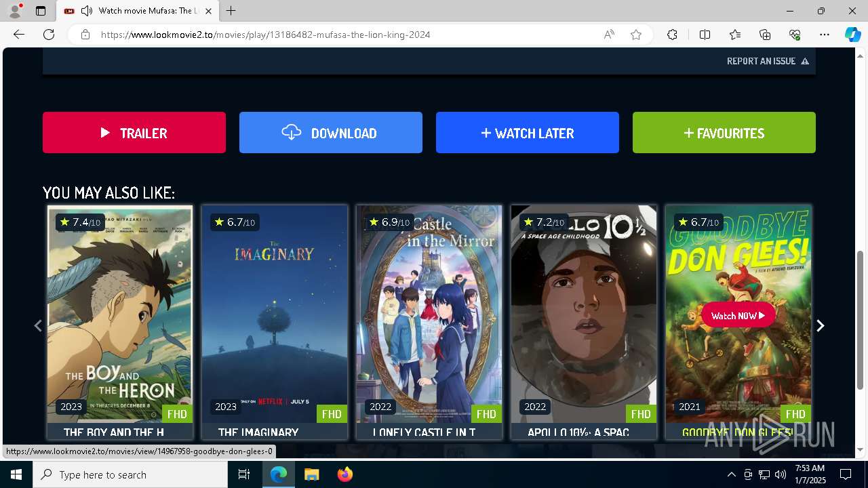This screenshot has width=868, height=488.
Task: Click the browser back arrow
Action: (x=19, y=35)
